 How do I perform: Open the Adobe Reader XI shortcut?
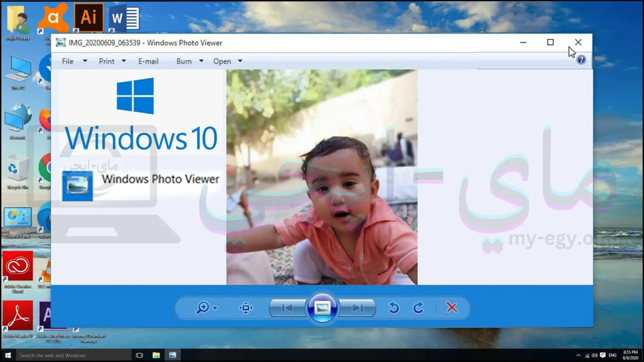tap(18, 319)
